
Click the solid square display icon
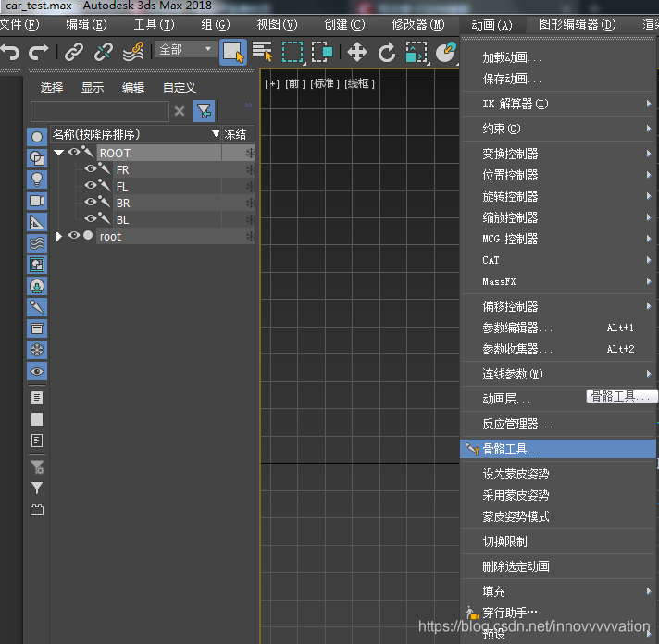pyautogui.click(x=37, y=419)
